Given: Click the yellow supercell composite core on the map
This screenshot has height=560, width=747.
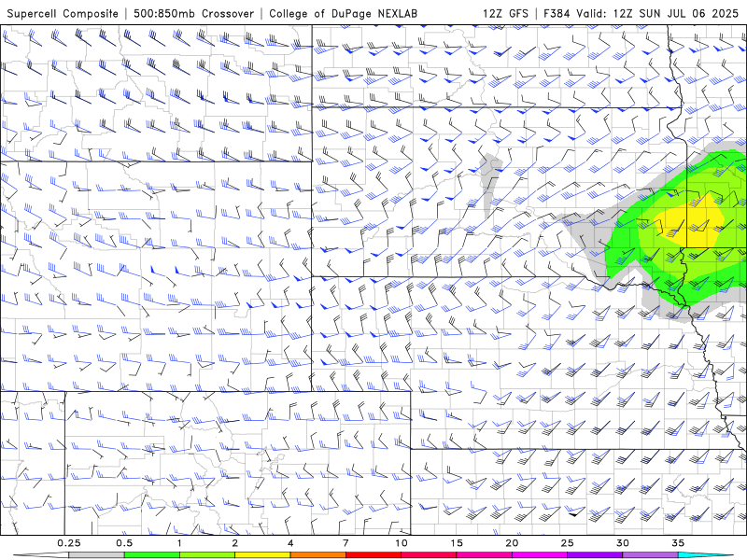Looking at the screenshot, I should (691, 223).
